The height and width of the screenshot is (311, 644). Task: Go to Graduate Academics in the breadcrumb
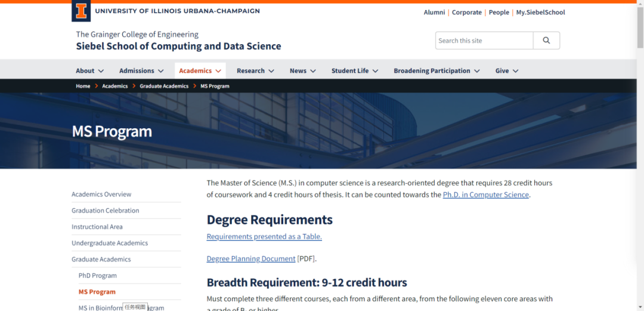(164, 86)
